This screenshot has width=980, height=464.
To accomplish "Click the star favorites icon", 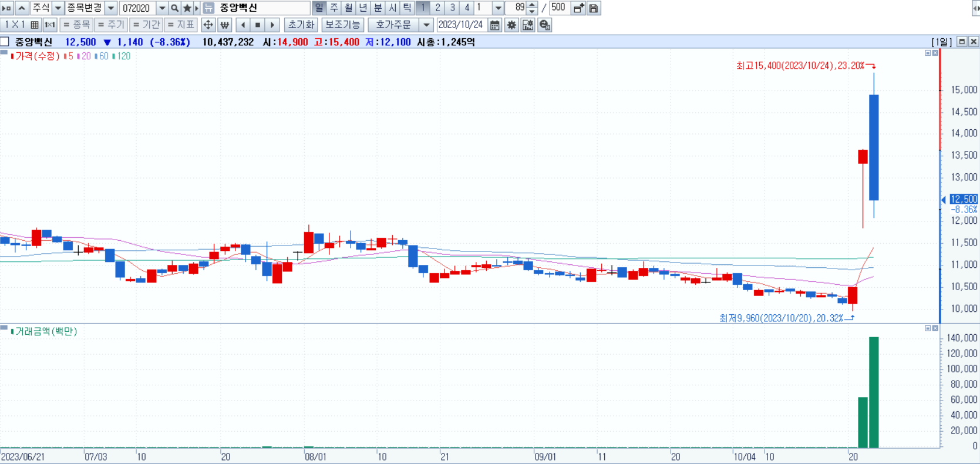I will (x=187, y=8).
